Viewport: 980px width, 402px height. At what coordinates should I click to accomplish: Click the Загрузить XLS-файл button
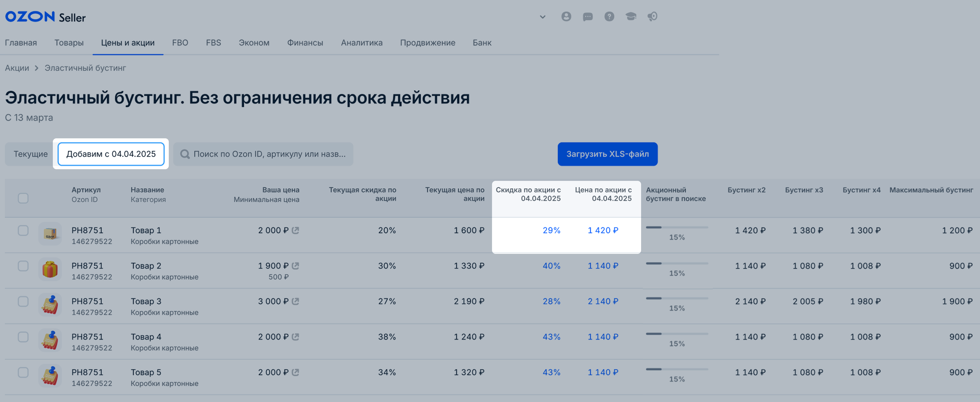click(x=607, y=154)
